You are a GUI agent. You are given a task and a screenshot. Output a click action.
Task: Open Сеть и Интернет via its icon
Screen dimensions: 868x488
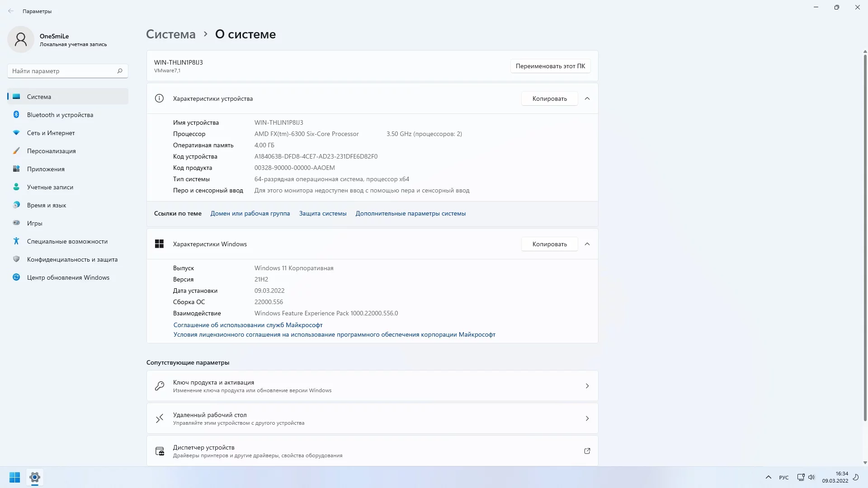pyautogui.click(x=16, y=133)
